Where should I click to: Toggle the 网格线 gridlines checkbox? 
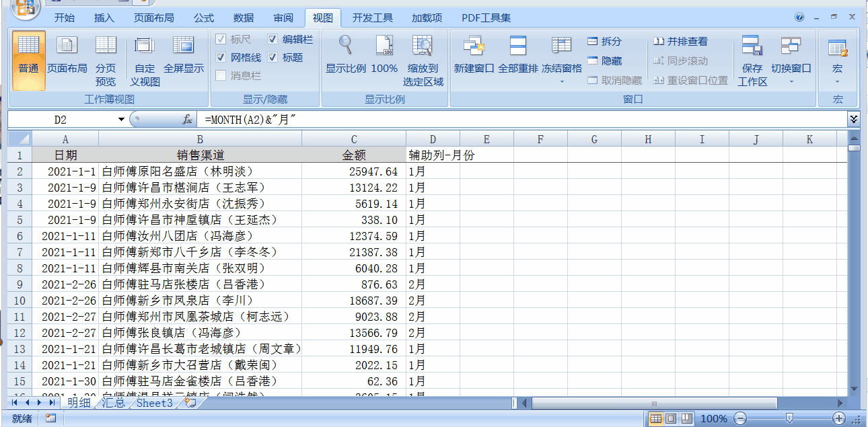pos(221,58)
